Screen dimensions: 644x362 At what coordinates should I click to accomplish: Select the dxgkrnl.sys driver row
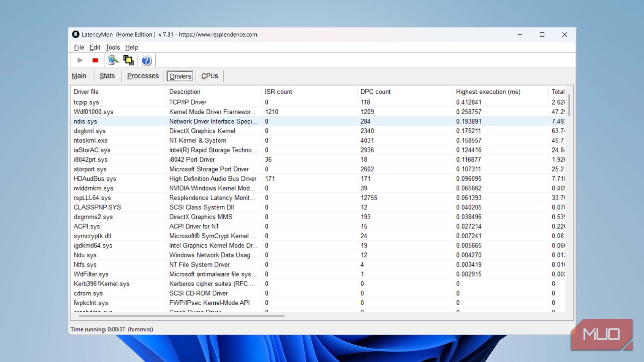(x=318, y=131)
